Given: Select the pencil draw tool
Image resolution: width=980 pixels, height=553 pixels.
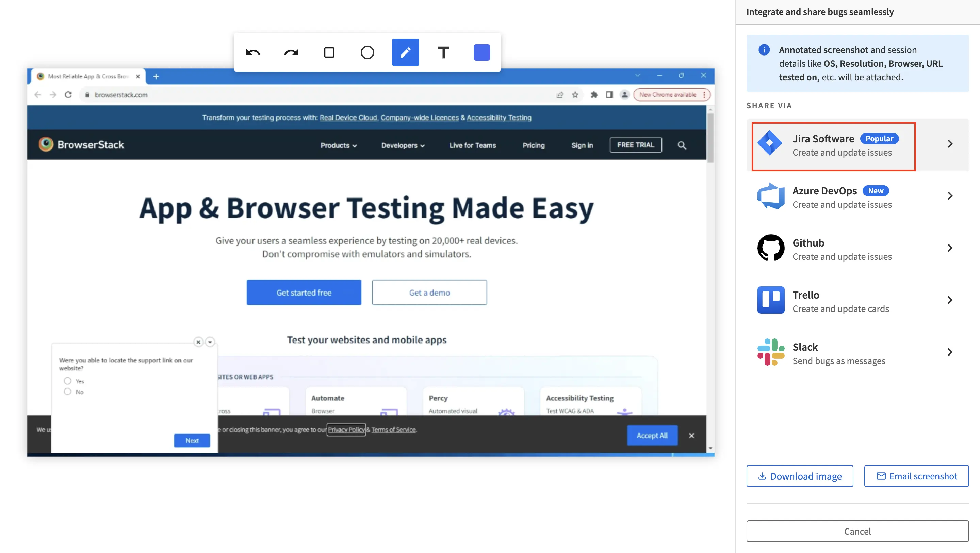Looking at the screenshot, I should (405, 52).
